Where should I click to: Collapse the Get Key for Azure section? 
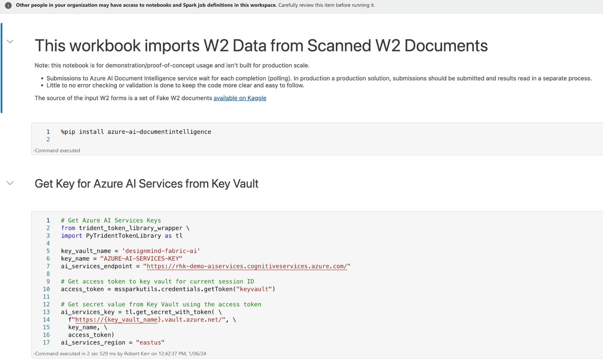[10, 183]
